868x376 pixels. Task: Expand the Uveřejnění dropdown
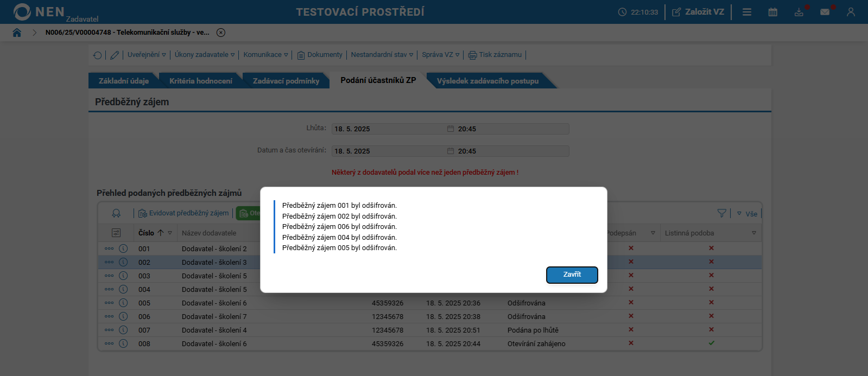pos(147,55)
